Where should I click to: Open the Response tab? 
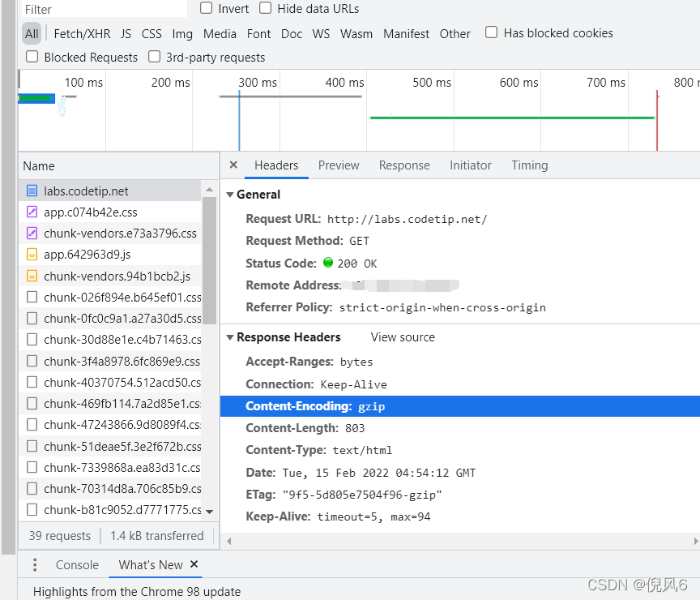[x=404, y=165]
